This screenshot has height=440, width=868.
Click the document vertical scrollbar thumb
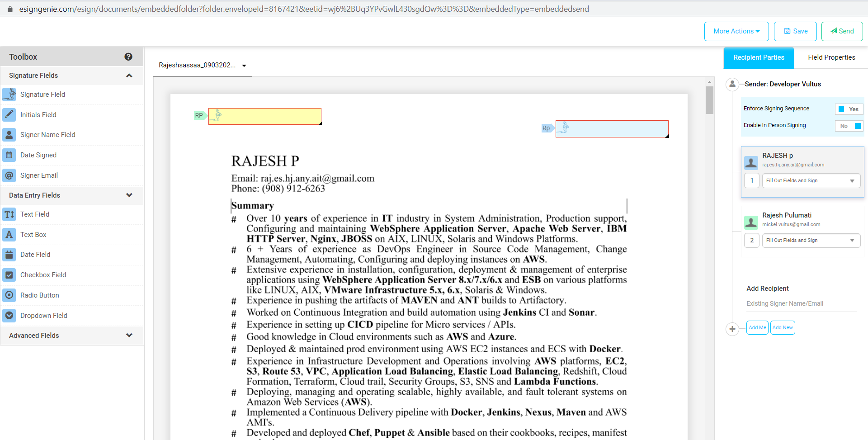(x=709, y=100)
